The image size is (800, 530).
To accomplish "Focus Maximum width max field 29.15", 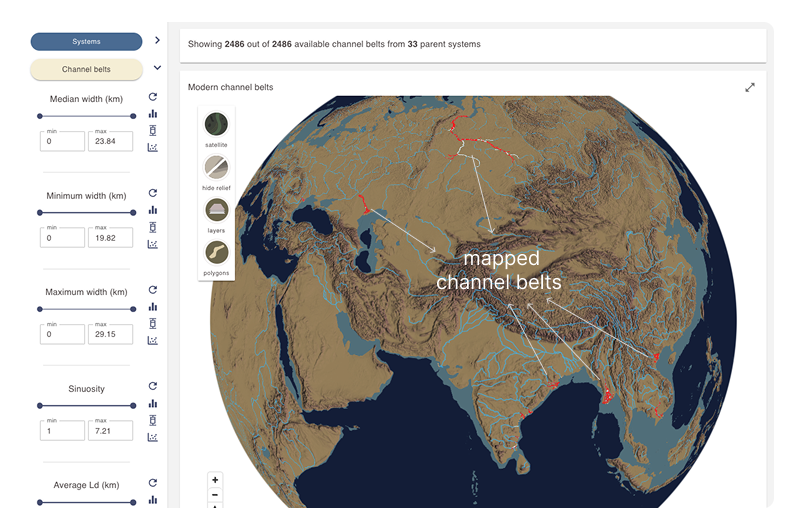I will [110, 334].
